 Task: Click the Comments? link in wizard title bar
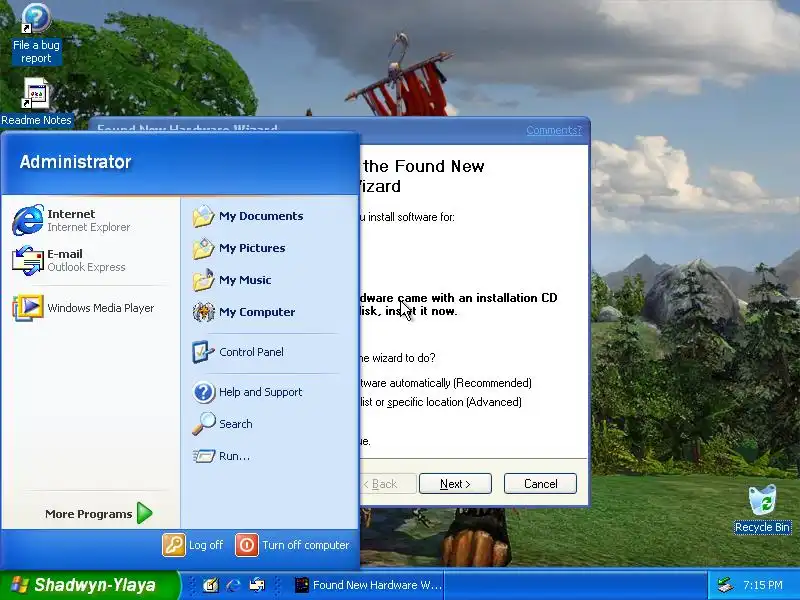(x=554, y=130)
